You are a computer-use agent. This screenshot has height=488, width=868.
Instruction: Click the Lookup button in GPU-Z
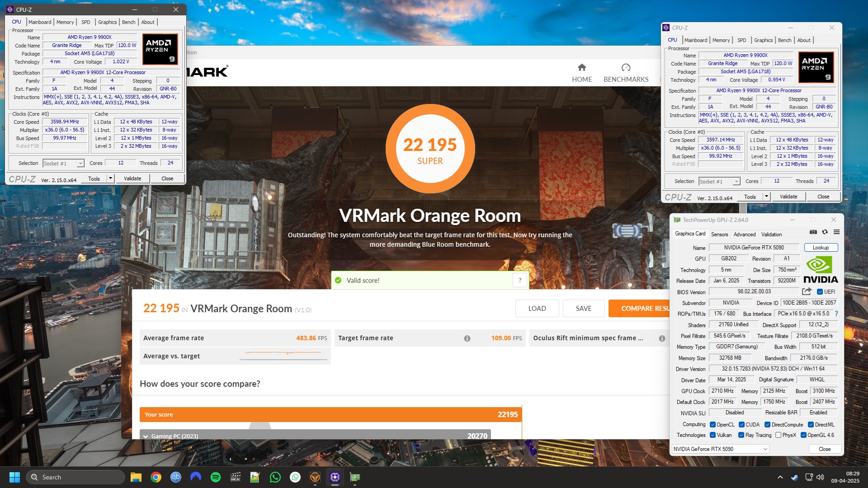[x=821, y=248]
